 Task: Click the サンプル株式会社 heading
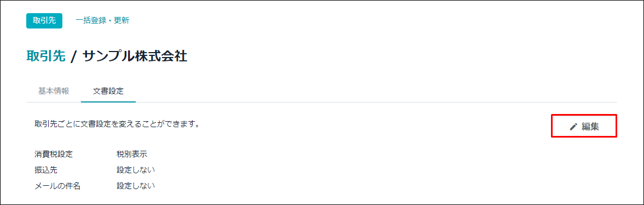[135, 56]
